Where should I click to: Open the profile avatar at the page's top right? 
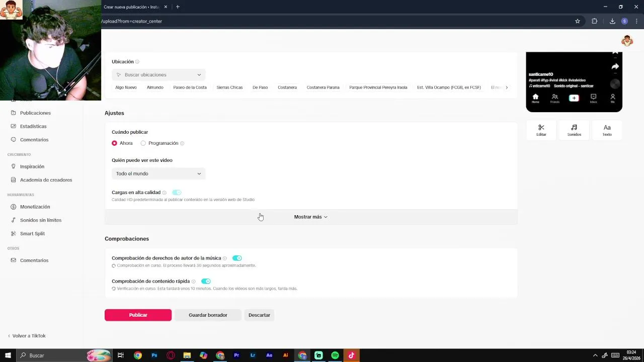click(x=627, y=41)
